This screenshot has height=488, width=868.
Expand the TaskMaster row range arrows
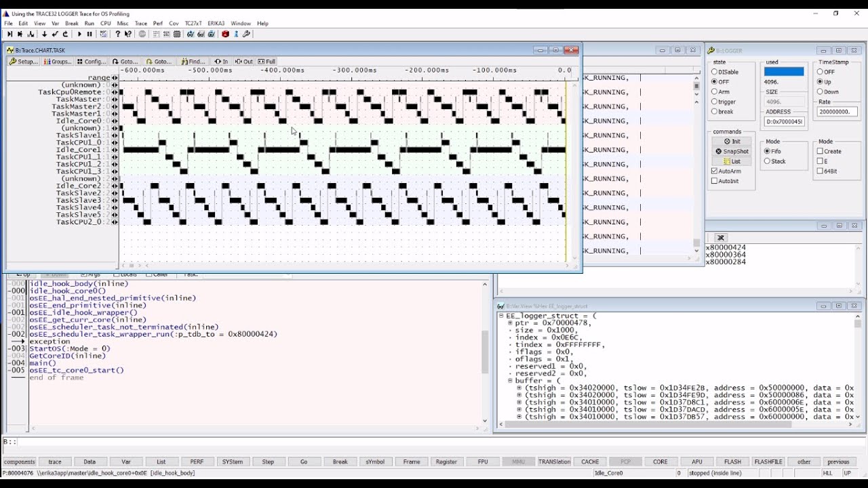coord(114,100)
